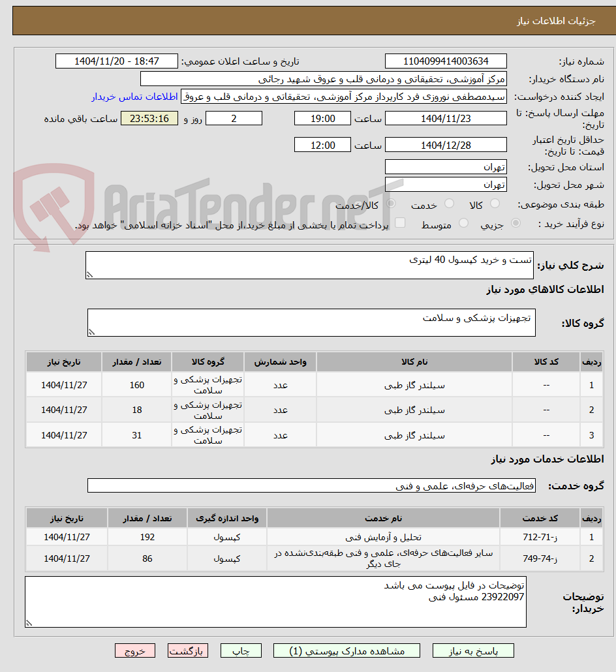Click the public announcement date field 1404/11/20
Viewport: 616px width, 672px height.
click(117, 61)
